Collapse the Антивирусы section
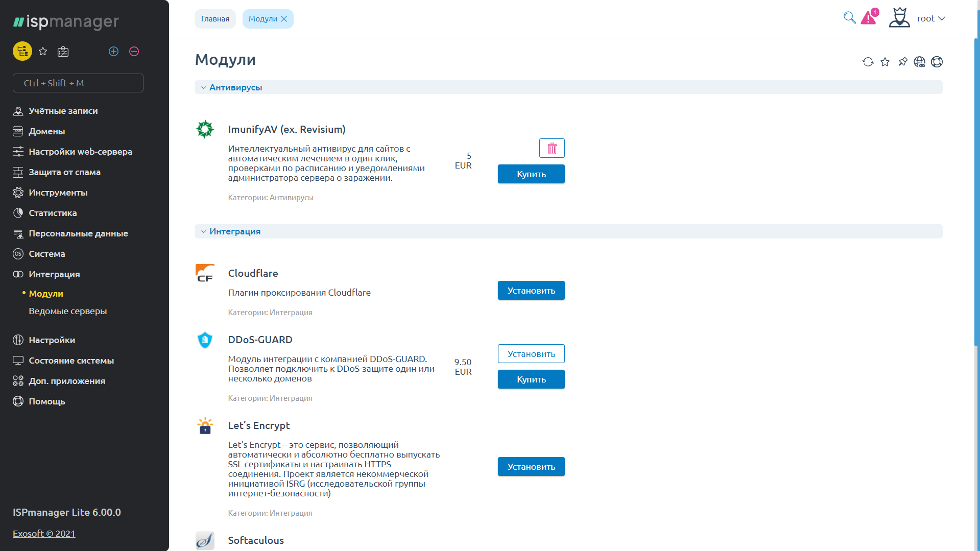Screen dimensions: 980x551 [x=204, y=87]
